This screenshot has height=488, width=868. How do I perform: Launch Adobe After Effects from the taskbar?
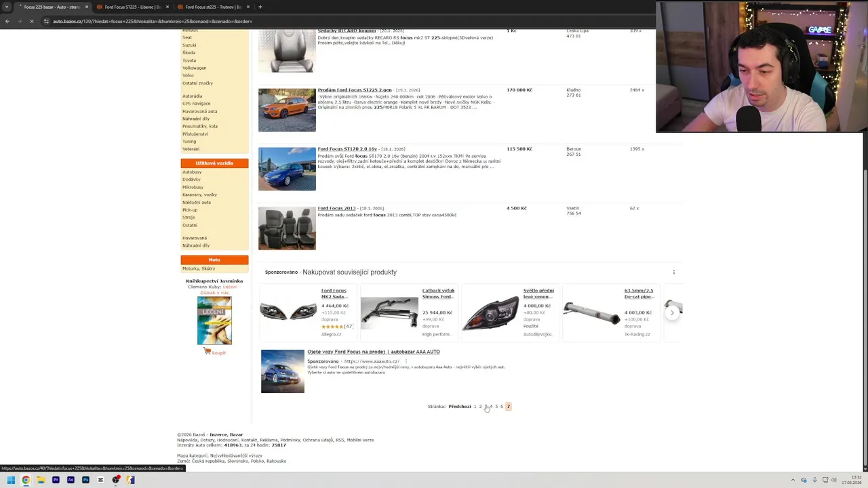click(71, 480)
